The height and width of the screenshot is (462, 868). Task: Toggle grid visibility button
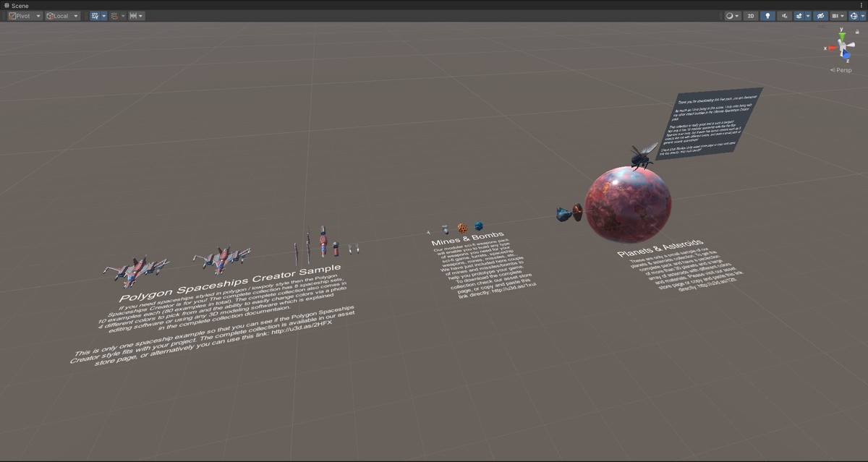click(x=94, y=16)
